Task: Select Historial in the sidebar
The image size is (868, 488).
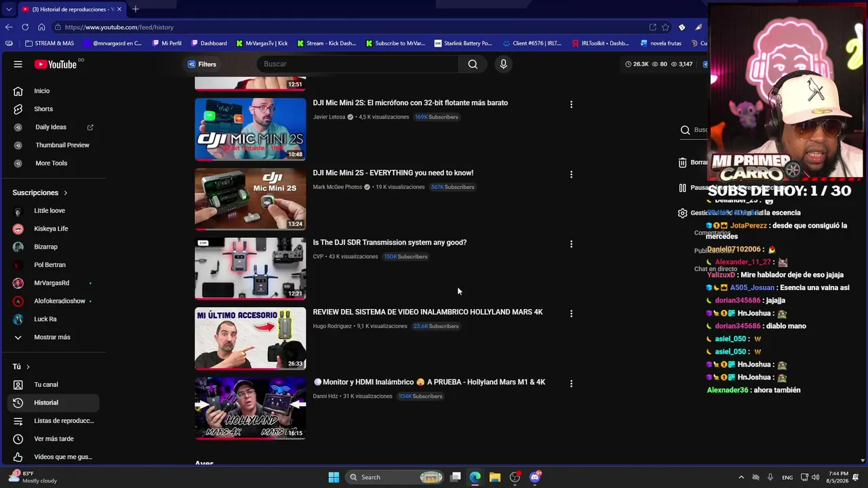Action: (x=54, y=403)
